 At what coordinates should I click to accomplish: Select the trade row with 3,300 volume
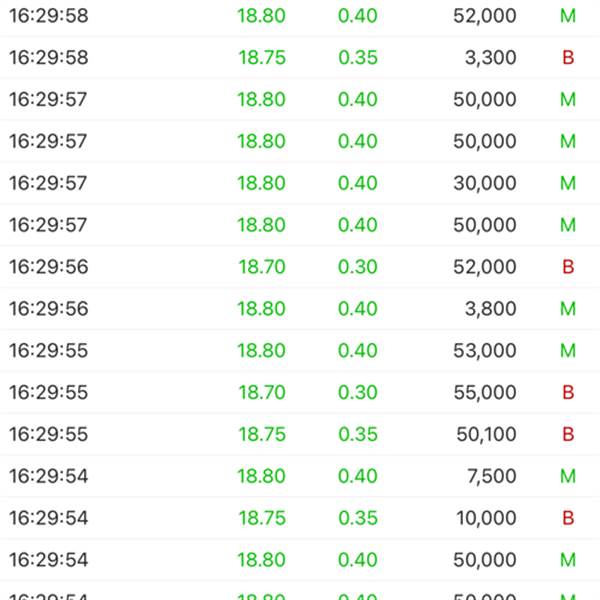pos(300,57)
